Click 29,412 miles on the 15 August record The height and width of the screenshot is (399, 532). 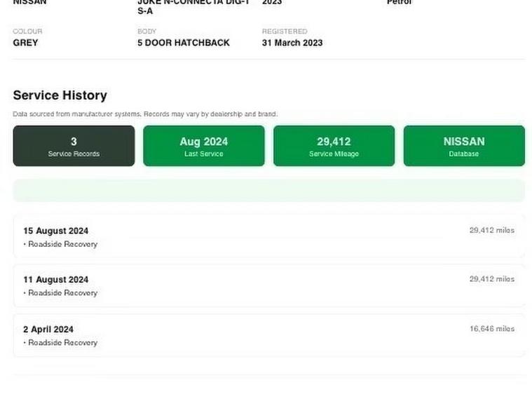click(x=491, y=230)
